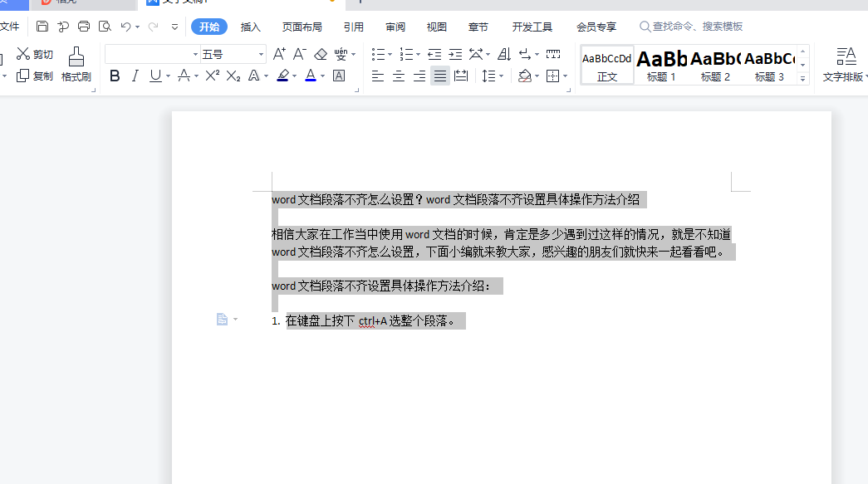Expand the styles gallery more arrow

(x=803, y=79)
